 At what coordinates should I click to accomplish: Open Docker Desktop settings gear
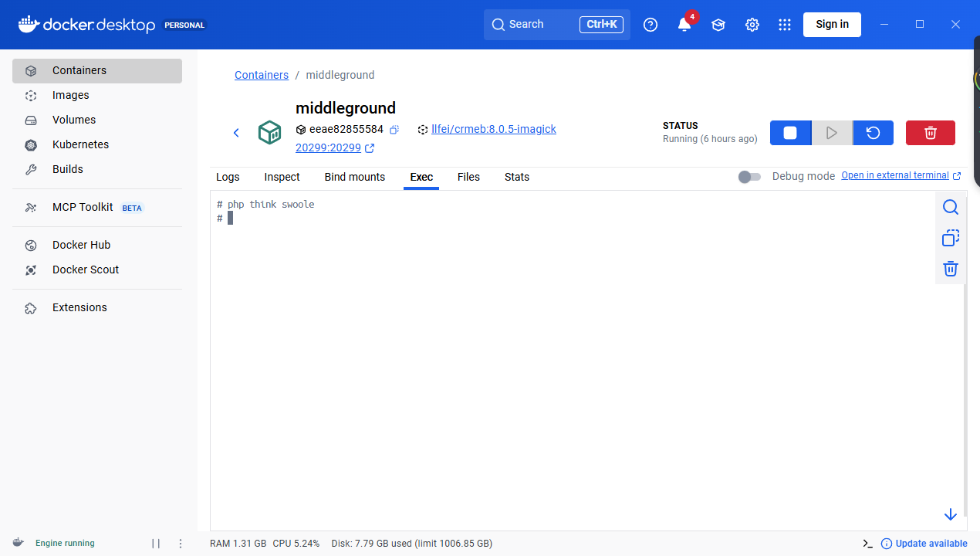[752, 25]
